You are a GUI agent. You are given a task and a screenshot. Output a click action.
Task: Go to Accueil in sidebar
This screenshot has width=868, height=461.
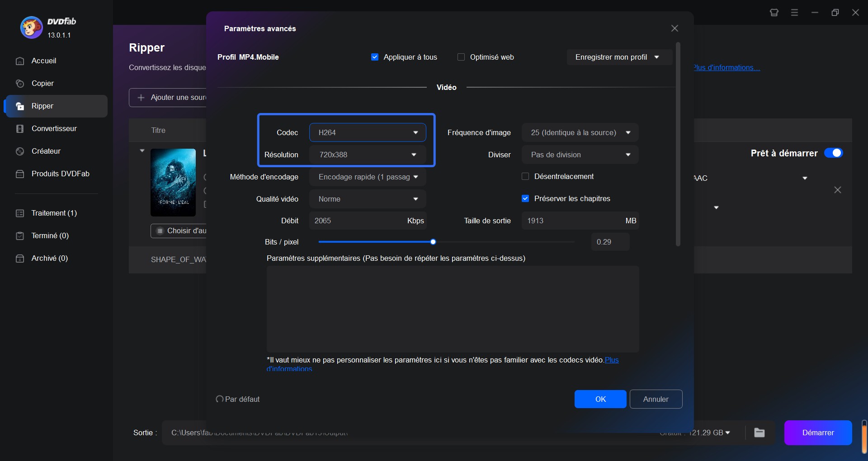tap(56, 61)
